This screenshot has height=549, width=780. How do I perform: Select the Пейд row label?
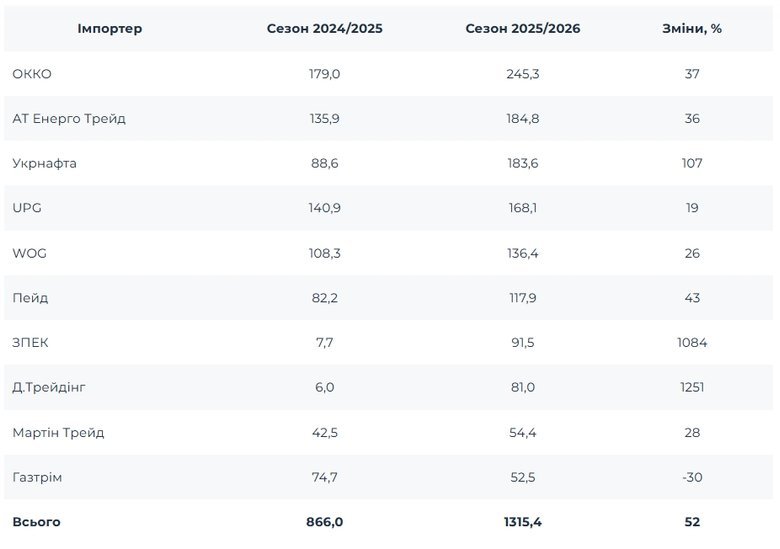click(30, 298)
